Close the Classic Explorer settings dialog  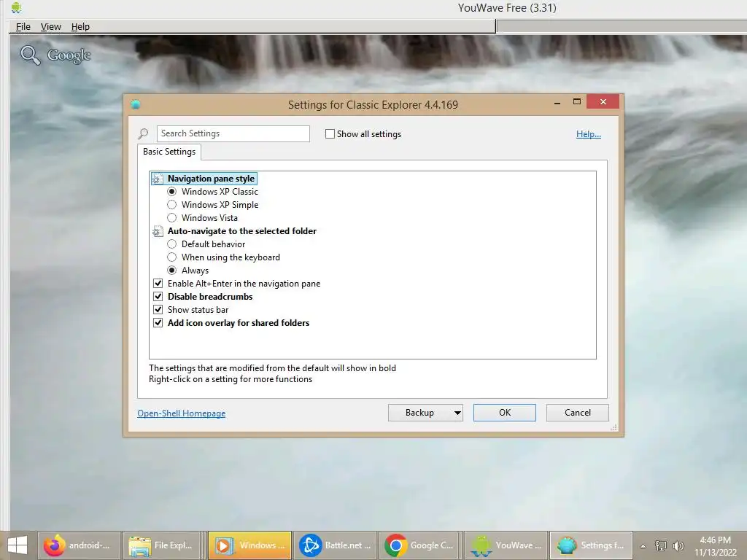(x=603, y=102)
